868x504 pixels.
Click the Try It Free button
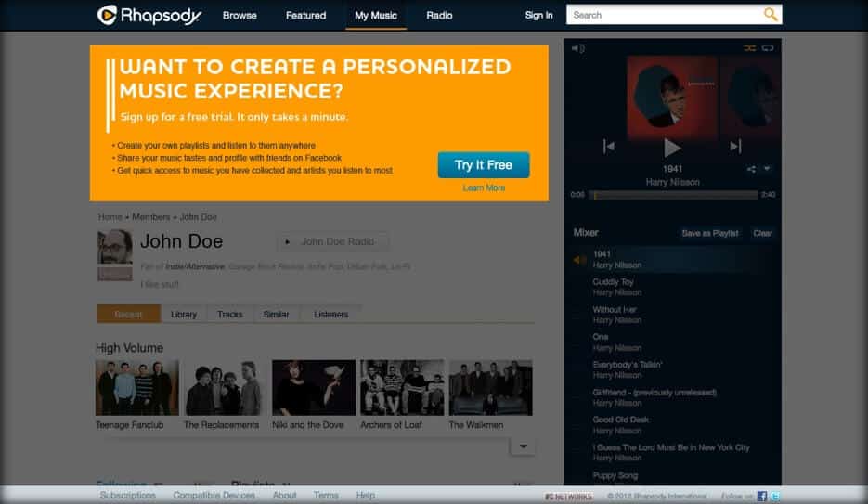coord(484,165)
